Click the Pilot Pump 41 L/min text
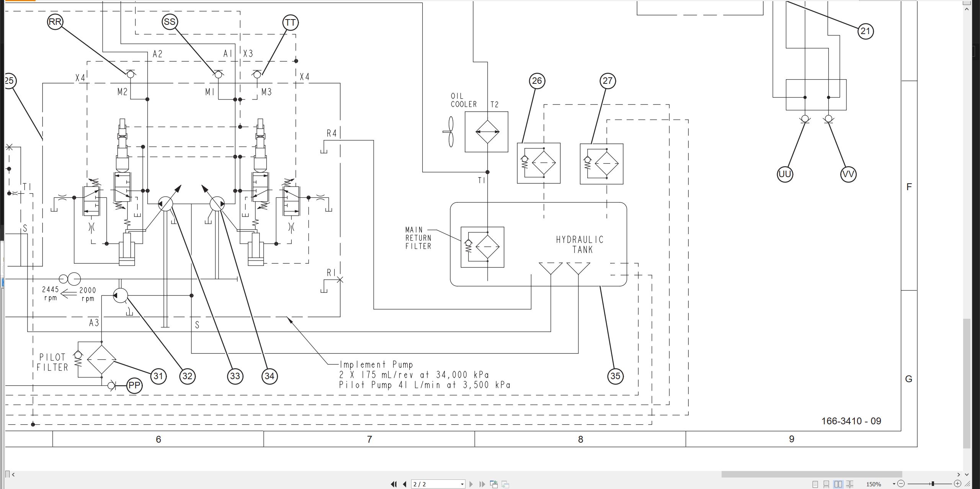 tap(425, 385)
